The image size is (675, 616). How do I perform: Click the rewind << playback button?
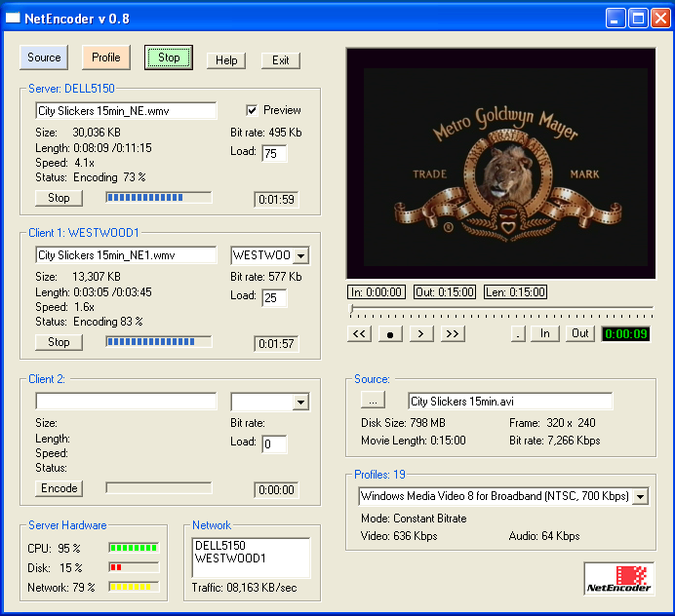[x=359, y=333]
